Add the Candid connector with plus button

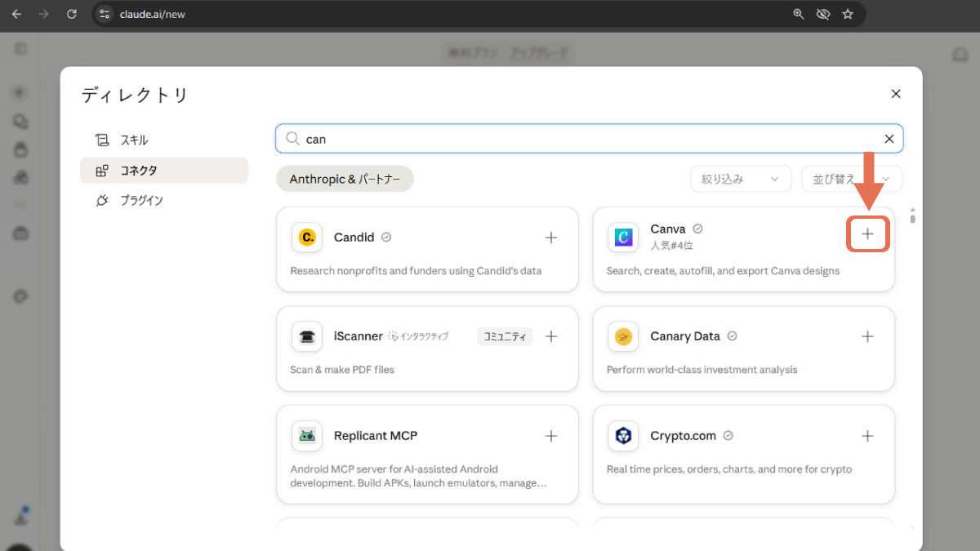pyautogui.click(x=551, y=238)
